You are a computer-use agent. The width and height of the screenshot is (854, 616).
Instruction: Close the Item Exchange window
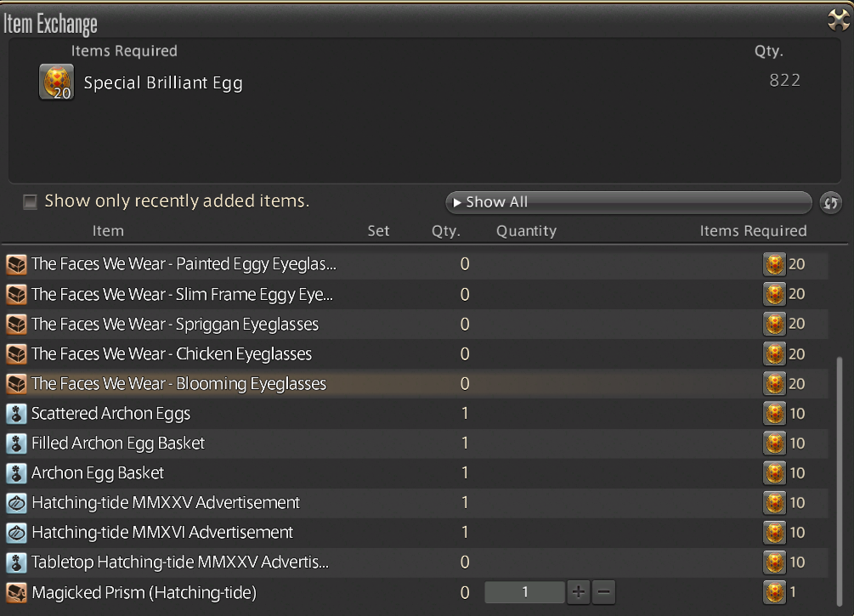[x=838, y=20]
